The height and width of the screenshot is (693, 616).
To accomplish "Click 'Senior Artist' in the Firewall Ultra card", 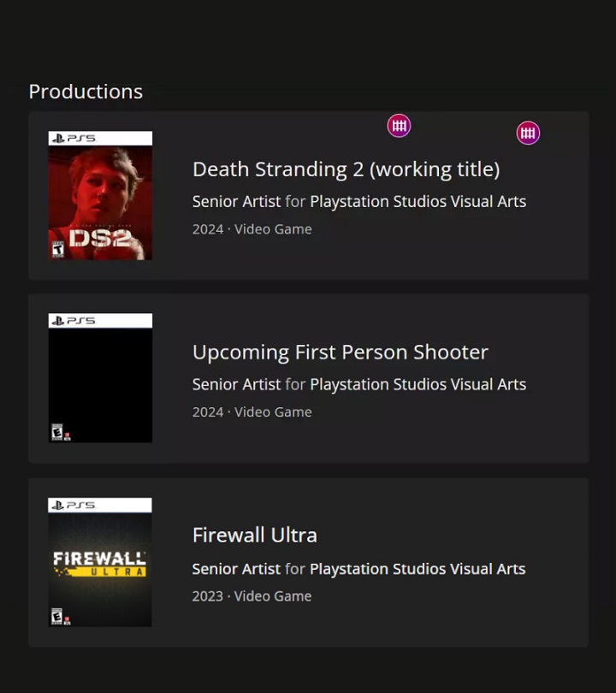I will pos(236,569).
